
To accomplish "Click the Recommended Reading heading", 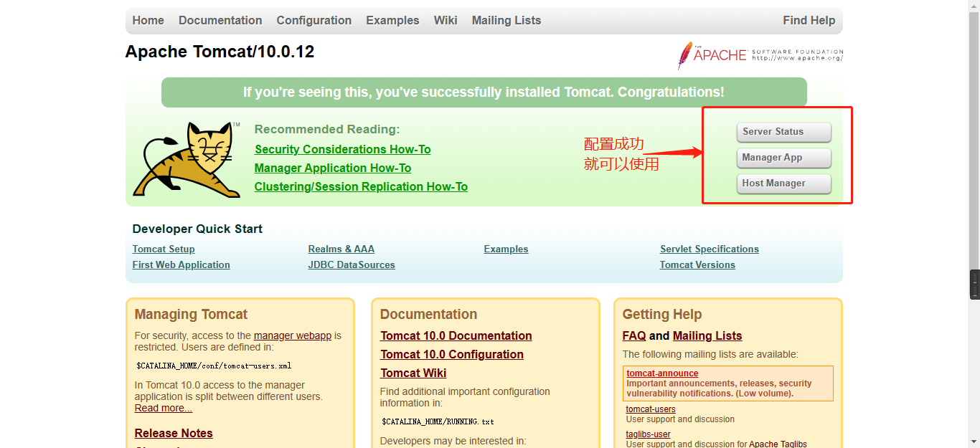I will pyautogui.click(x=327, y=130).
